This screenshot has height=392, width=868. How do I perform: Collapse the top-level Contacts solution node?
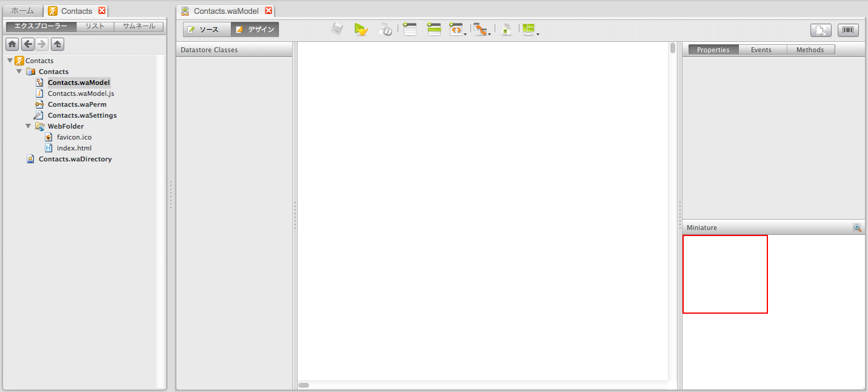10,61
